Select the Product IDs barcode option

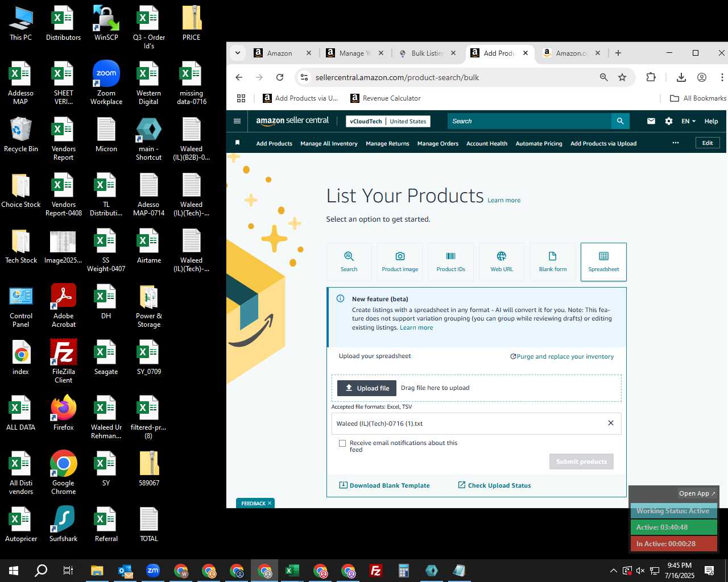[451, 262]
